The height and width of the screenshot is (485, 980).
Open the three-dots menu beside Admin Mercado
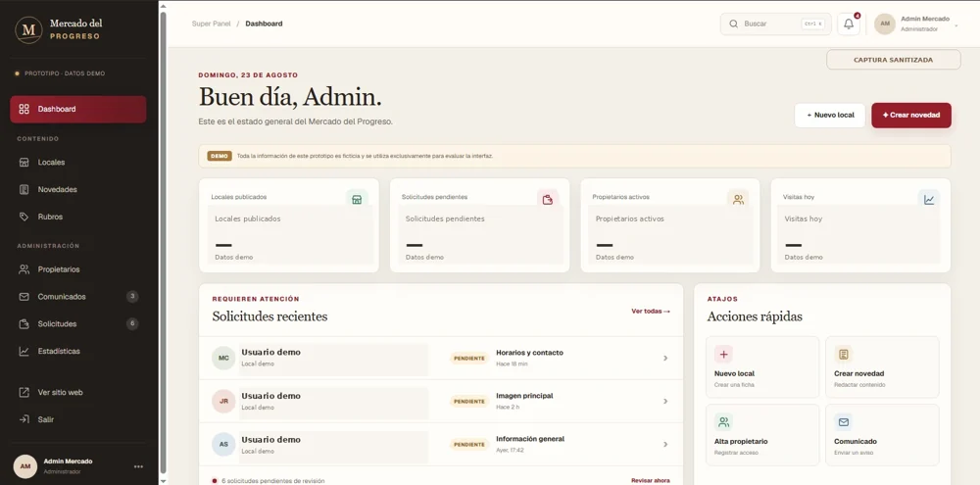click(138, 466)
